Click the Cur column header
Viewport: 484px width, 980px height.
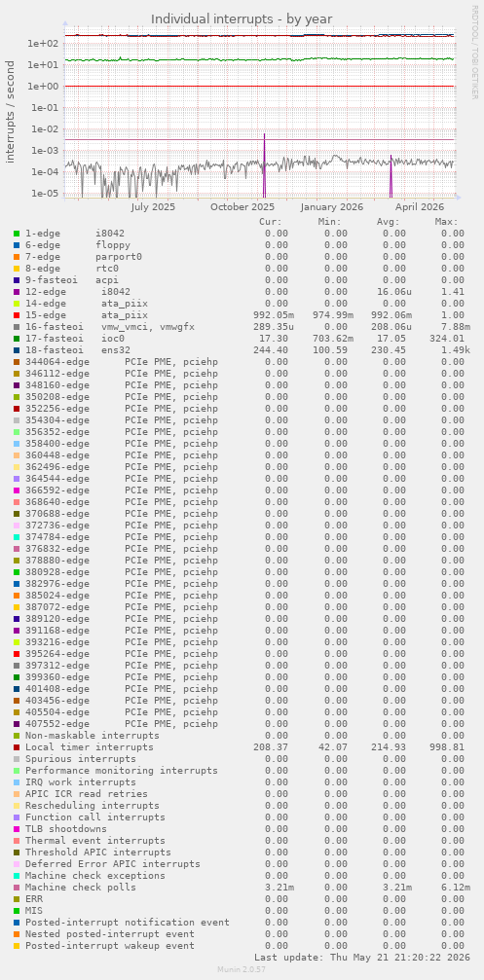[271, 221]
